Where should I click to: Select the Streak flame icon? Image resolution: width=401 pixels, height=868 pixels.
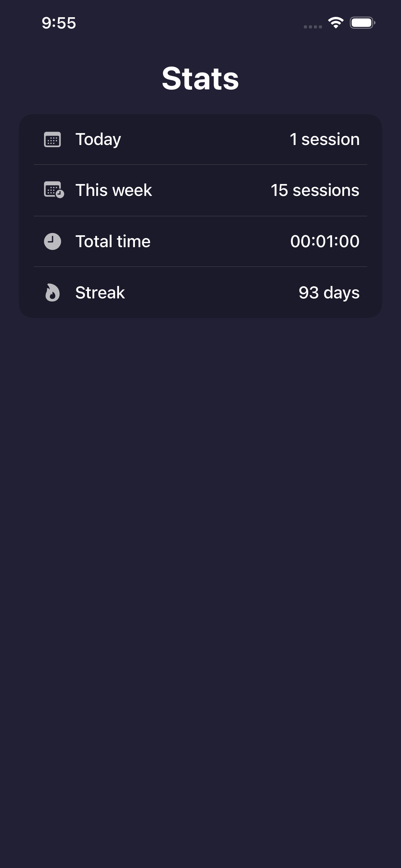tap(52, 292)
